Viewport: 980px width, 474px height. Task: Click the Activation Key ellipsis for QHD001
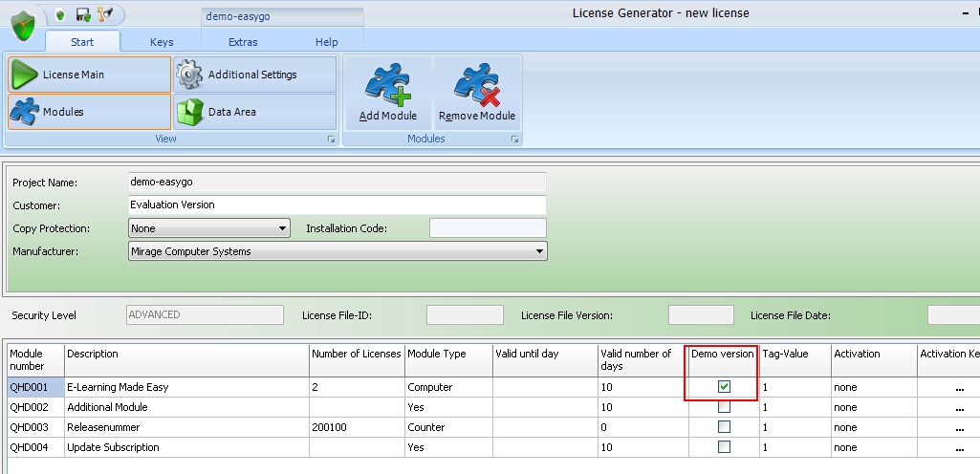tap(960, 388)
